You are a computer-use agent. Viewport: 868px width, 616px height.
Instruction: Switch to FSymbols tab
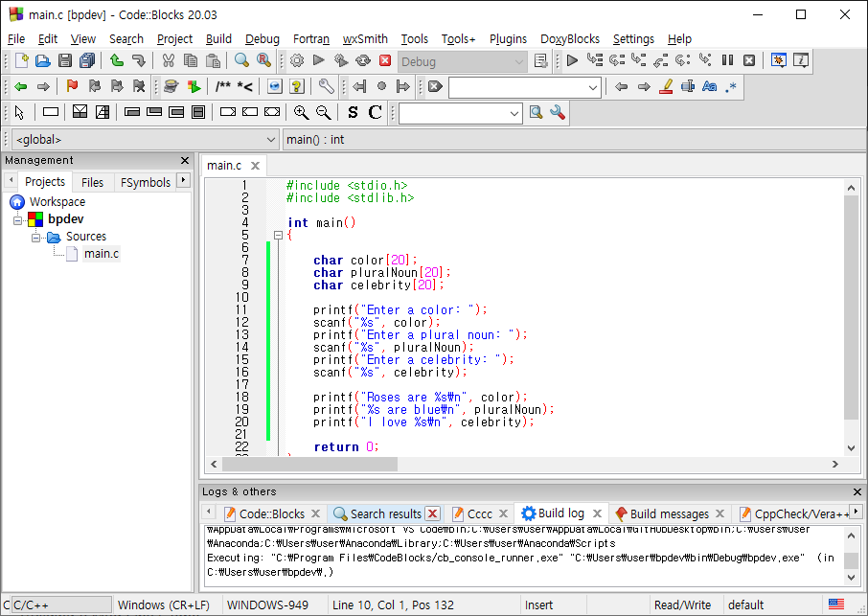[146, 182]
